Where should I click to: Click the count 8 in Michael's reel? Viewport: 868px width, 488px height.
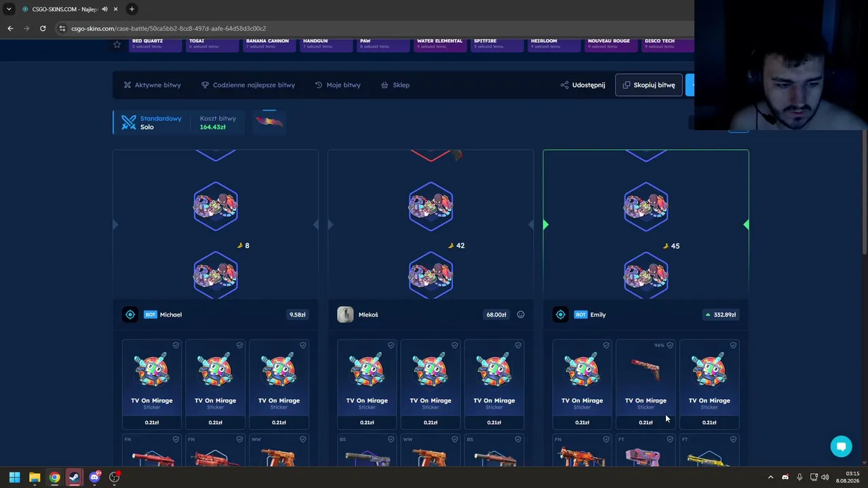pyautogui.click(x=247, y=245)
